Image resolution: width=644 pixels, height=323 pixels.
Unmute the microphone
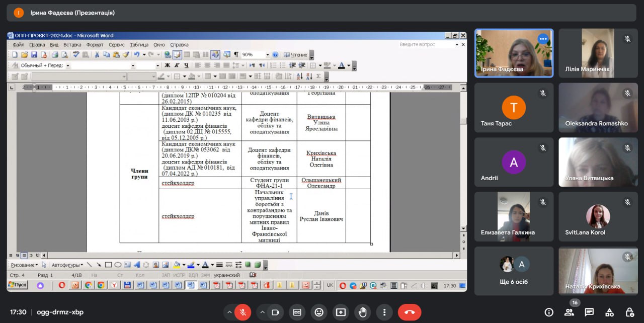point(243,312)
